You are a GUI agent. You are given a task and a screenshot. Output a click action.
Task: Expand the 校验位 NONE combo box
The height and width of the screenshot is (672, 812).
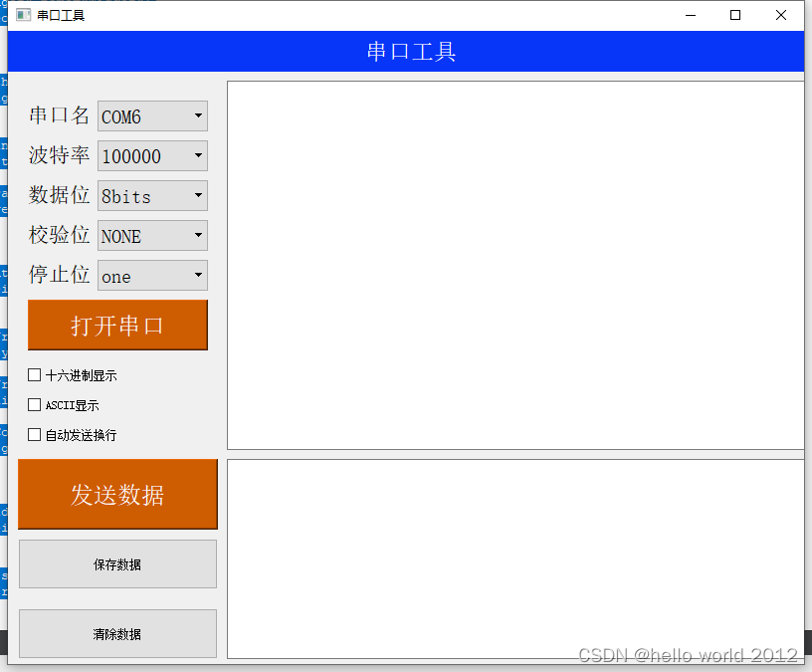point(153,236)
